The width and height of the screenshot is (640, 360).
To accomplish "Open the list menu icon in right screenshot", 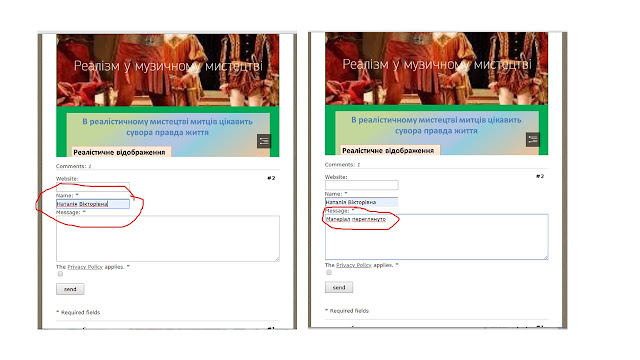I will [533, 140].
